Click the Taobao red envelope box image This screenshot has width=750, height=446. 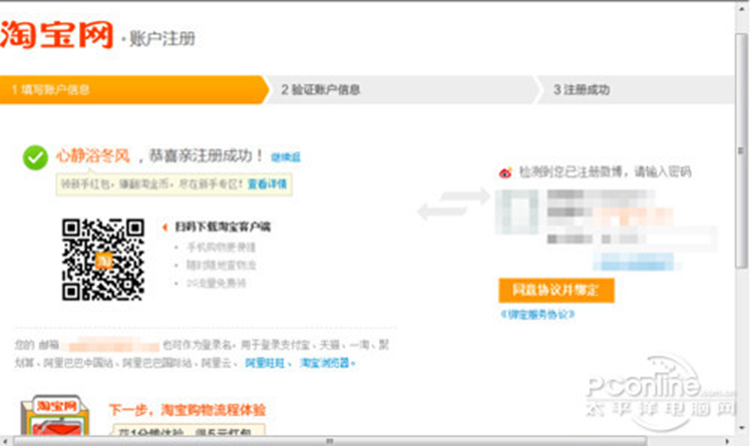pos(55,415)
